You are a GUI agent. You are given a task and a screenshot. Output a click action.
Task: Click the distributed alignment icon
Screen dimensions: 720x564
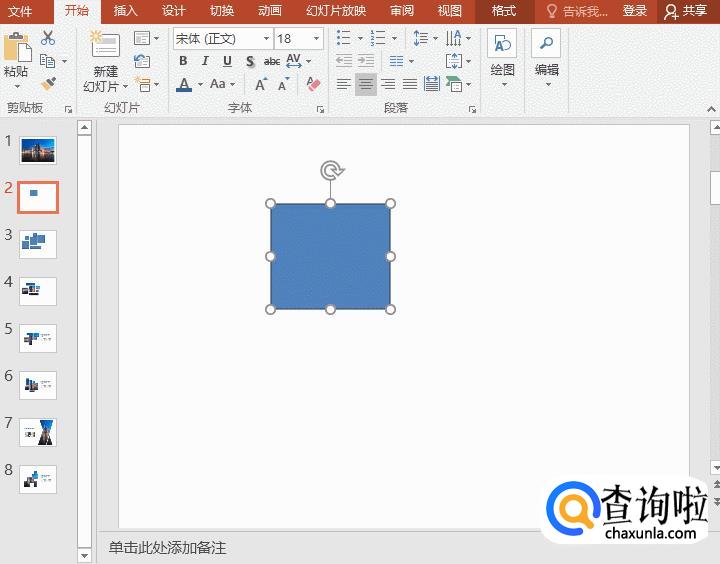point(432,84)
